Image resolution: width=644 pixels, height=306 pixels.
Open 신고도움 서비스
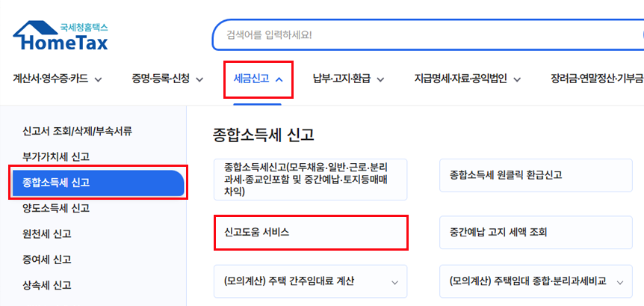coord(311,233)
